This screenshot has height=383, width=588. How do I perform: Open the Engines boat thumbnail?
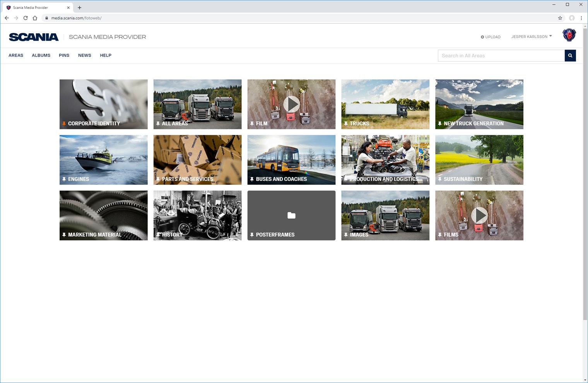click(x=104, y=160)
